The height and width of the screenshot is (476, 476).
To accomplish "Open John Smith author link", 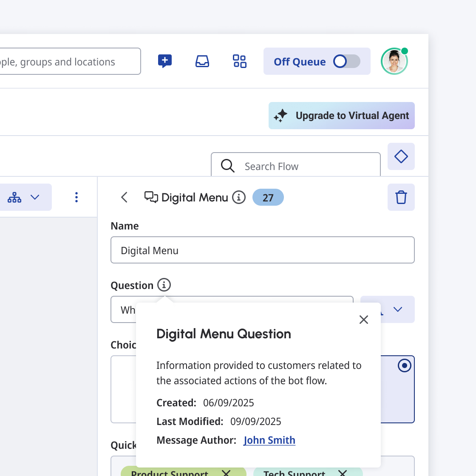I will [269, 440].
